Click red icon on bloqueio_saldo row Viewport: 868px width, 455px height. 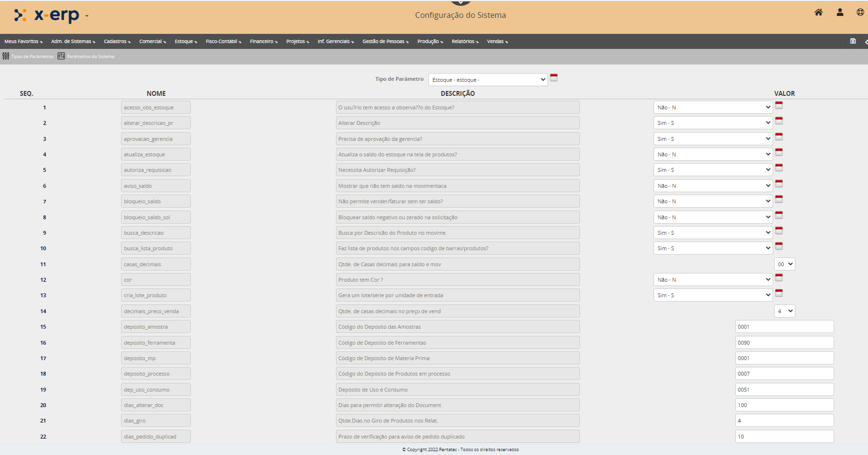click(x=779, y=199)
